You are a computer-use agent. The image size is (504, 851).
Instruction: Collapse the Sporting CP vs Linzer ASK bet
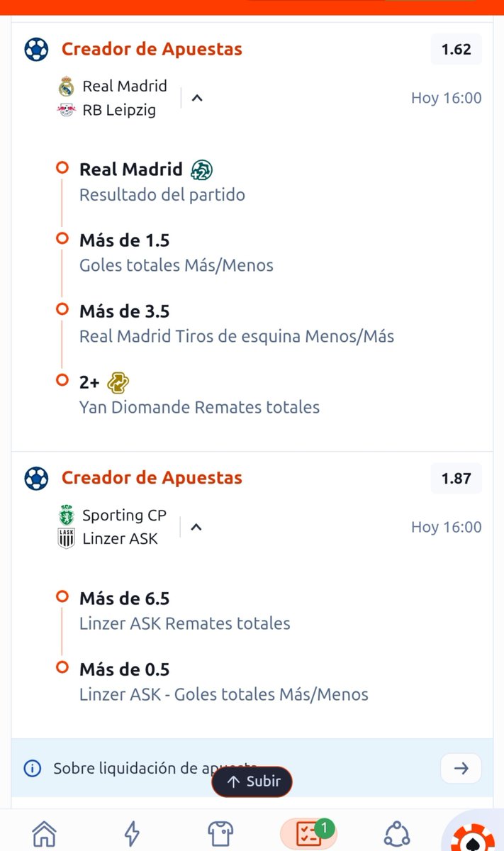(196, 527)
